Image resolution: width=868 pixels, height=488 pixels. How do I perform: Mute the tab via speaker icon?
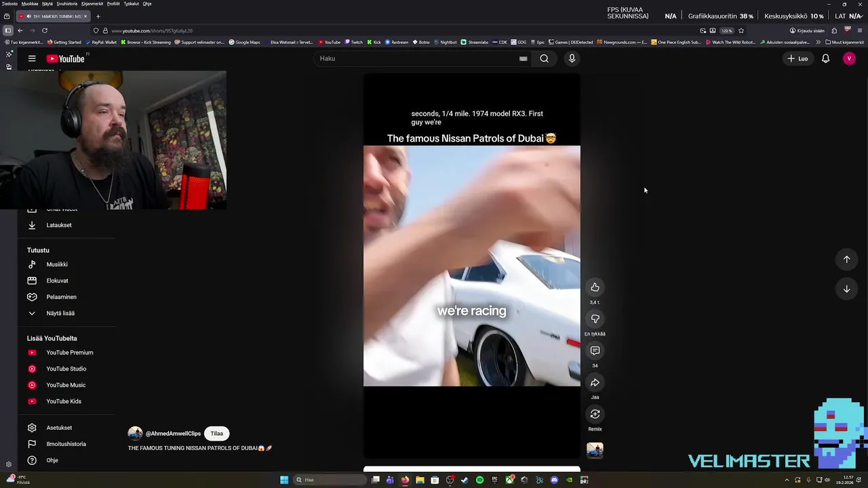click(28, 16)
